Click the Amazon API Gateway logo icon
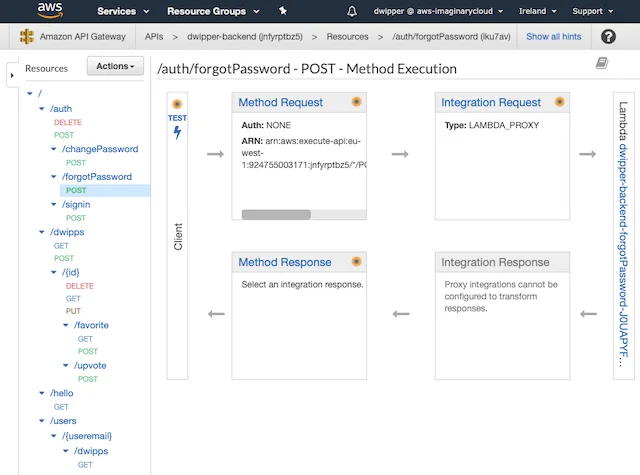Image resolution: width=640 pixels, height=475 pixels. (x=27, y=36)
